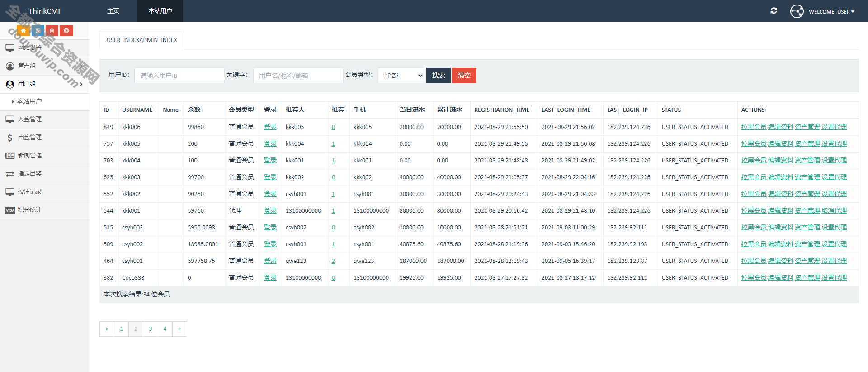Click the orange home shortcut icon

point(24,31)
